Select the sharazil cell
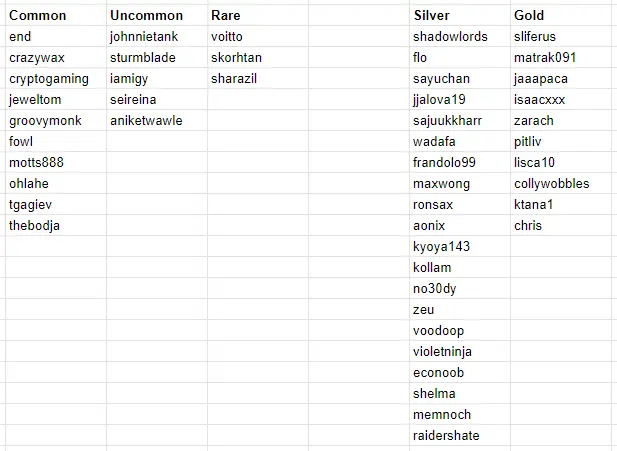 258,78
